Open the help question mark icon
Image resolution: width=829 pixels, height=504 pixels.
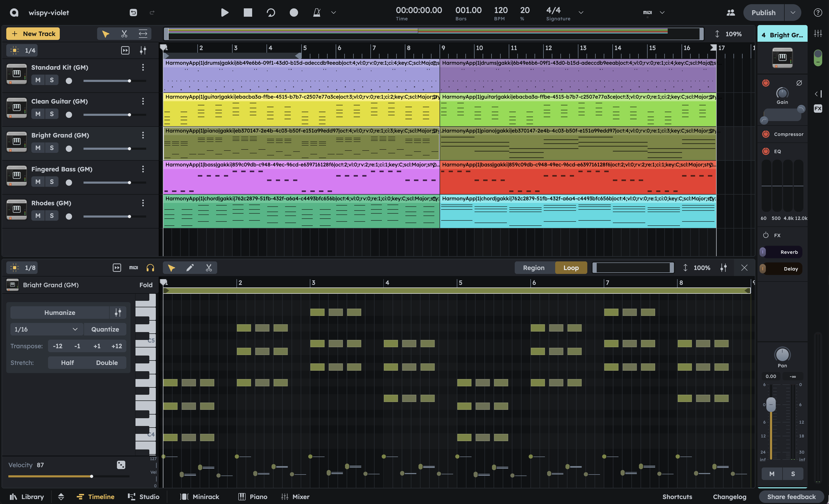pyautogui.click(x=818, y=13)
